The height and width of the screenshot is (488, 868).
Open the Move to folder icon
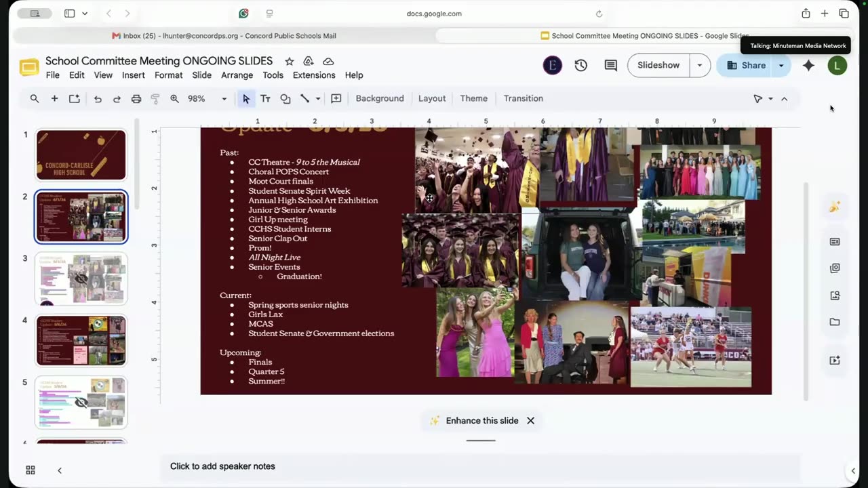point(309,61)
